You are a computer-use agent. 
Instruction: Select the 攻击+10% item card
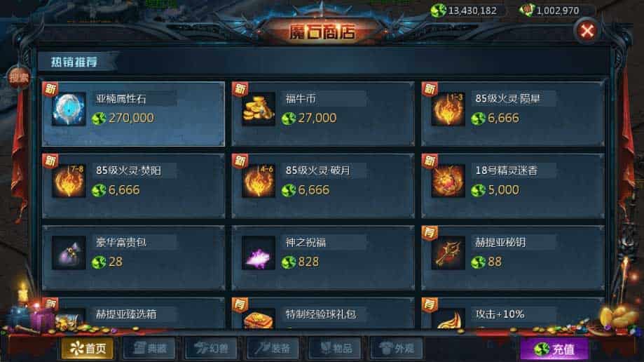(x=512, y=314)
